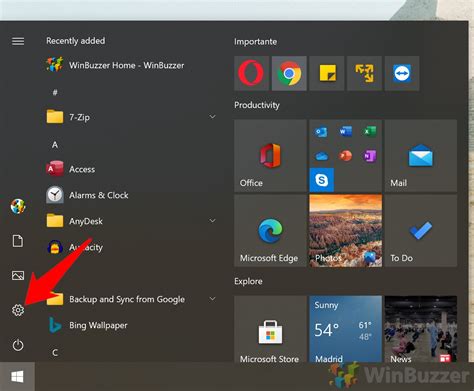Open Pictures from the Start sidebar

click(x=18, y=275)
